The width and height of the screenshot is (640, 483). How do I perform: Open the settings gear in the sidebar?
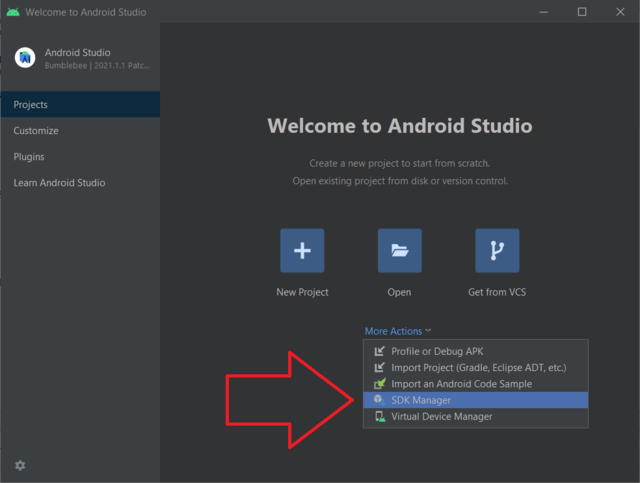click(20, 465)
